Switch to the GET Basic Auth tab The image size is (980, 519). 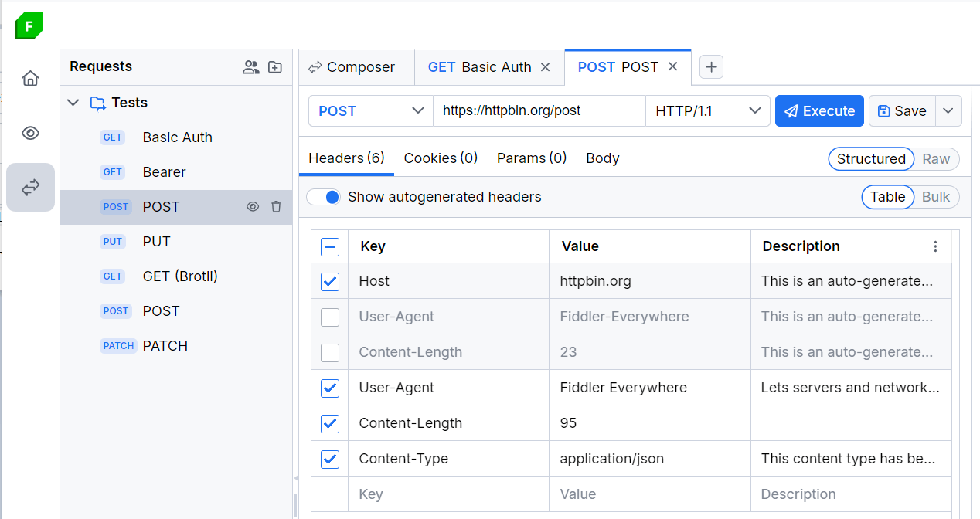tap(479, 67)
